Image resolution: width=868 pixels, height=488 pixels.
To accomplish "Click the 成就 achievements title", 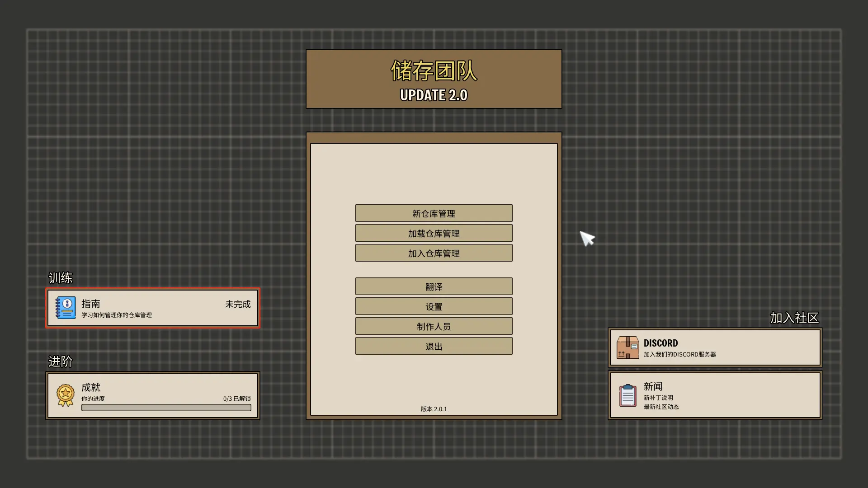I will click(x=91, y=387).
